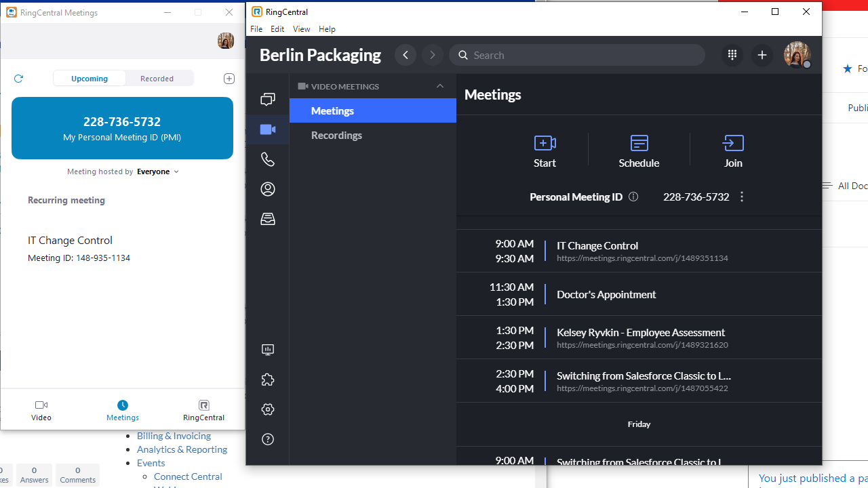Image resolution: width=868 pixels, height=488 pixels.
Task: Click the plus New actions icon
Action: tap(762, 55)
